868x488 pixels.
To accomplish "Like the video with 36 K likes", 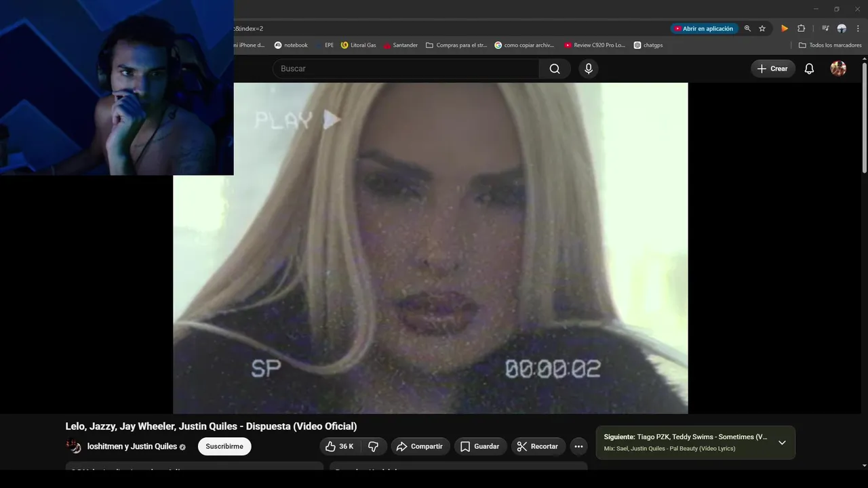I will [x=340, y=446].
